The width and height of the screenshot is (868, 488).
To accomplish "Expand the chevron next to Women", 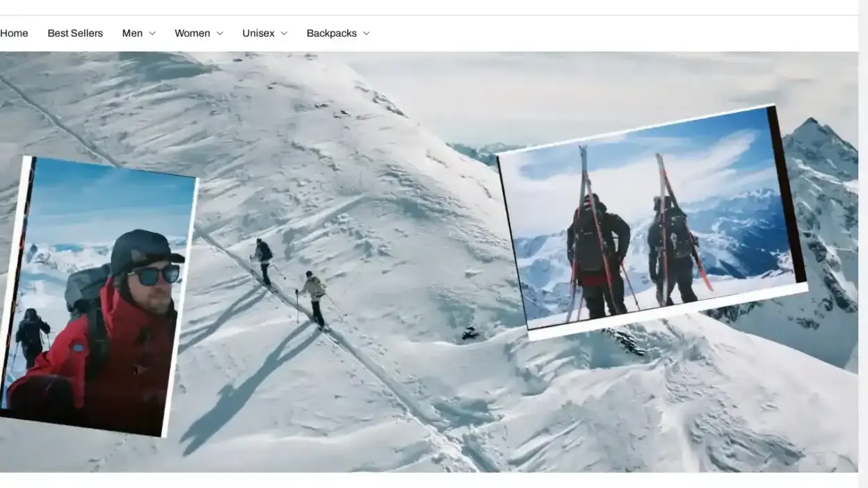I will pyautogui.click(x=220, y=33).
